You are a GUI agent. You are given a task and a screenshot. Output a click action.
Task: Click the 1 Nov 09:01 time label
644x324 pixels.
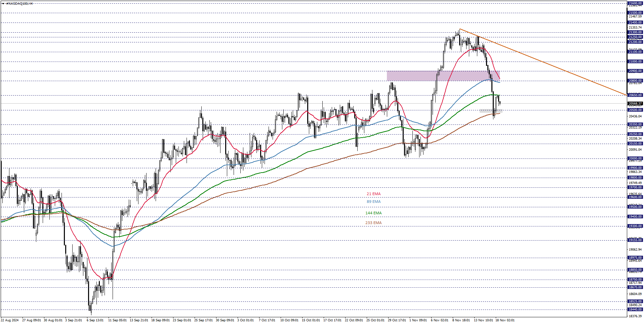tap(418, 320)
